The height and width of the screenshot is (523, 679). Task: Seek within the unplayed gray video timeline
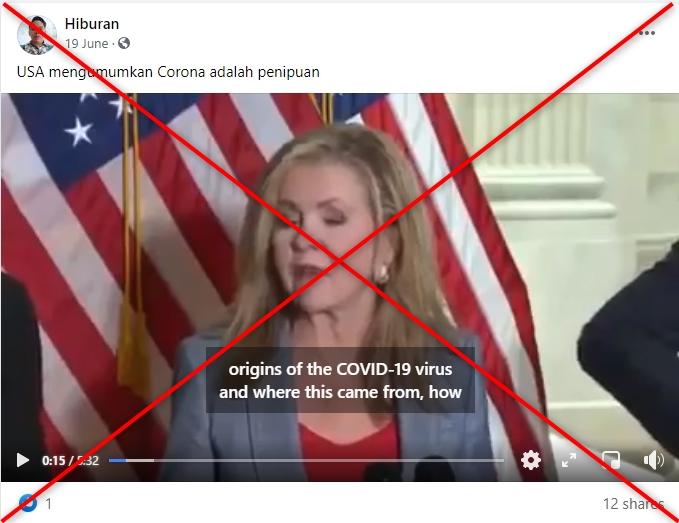tap(315, 461)
